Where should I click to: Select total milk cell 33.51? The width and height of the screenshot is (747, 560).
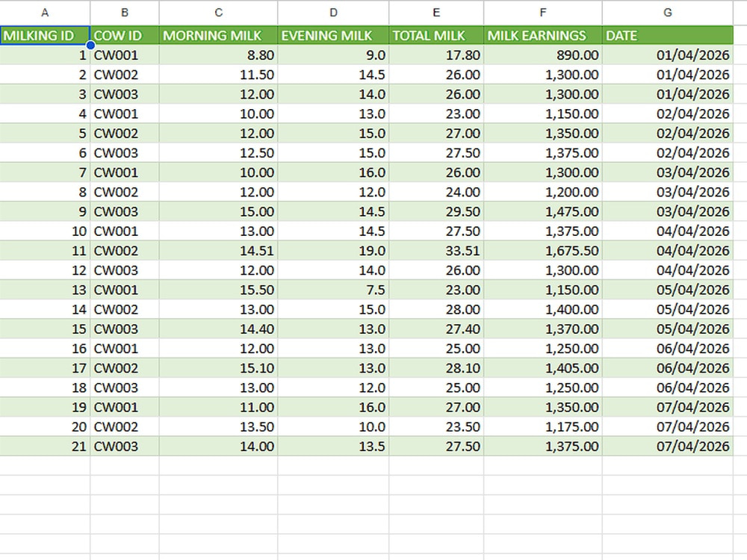click(436, 250)
